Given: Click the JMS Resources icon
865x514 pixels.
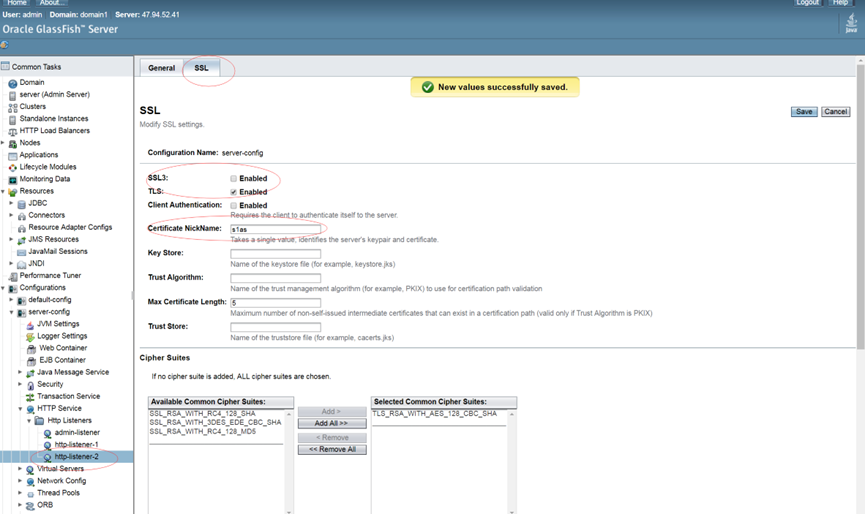Looking at the screenshot, I should pos(22,240).
